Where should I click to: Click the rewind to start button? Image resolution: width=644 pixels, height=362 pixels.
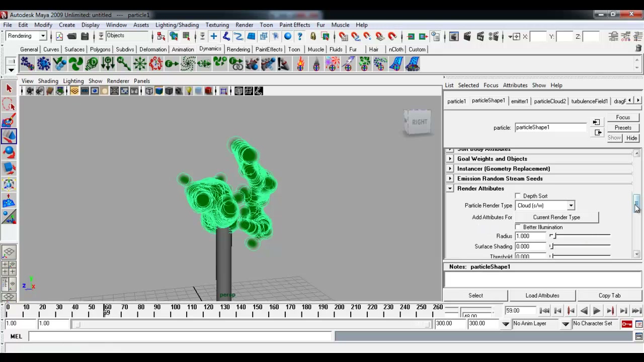[544, 311]
